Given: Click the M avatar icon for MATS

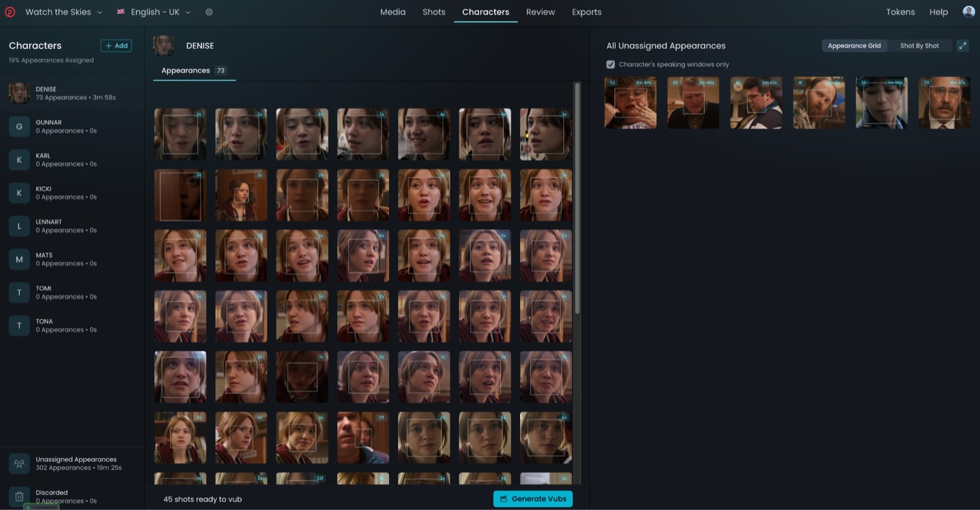Looking at the screenshot, I should point(19,259).
